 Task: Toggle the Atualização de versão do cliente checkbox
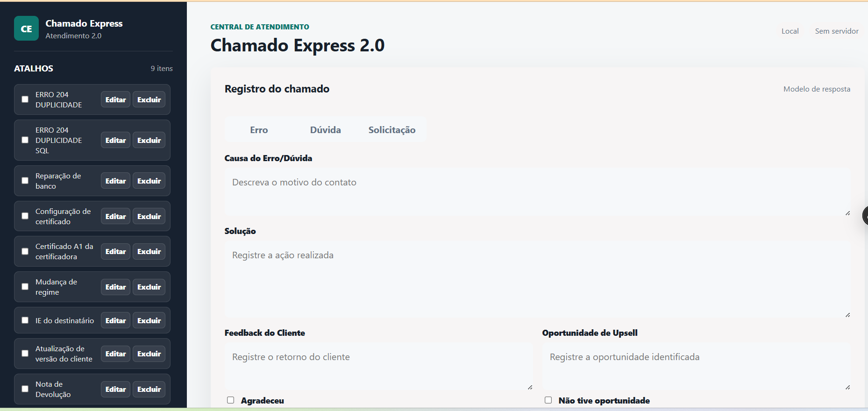coord(25,354)
